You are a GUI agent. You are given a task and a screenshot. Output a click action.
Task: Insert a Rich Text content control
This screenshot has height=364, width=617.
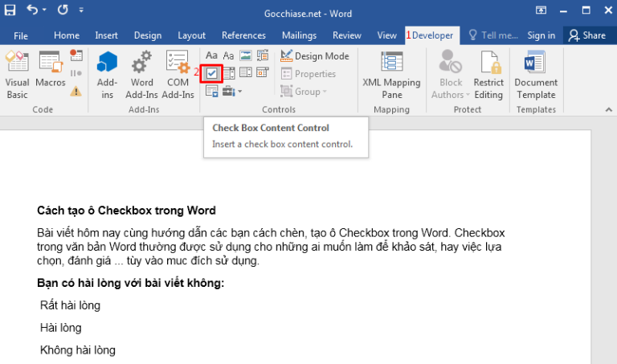pos(212,55)
